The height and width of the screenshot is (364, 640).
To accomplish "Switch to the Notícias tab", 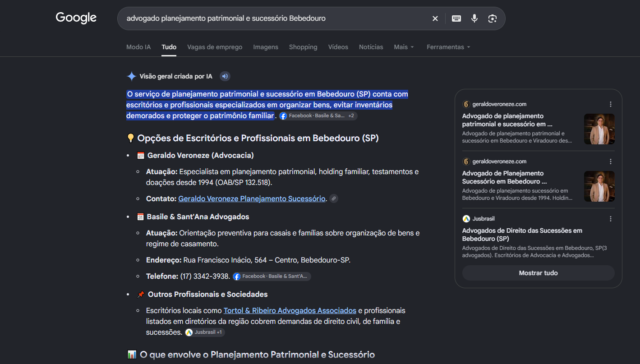I will [x=371, y=47].
